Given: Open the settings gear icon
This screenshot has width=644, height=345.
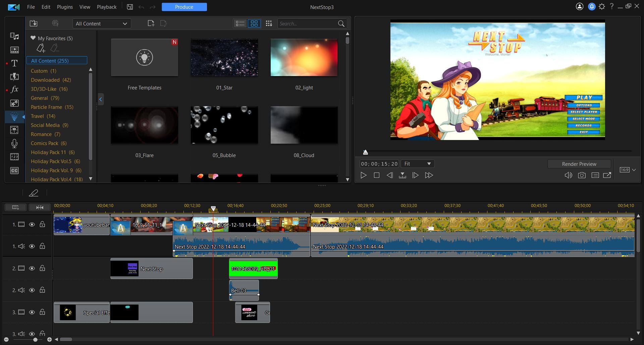Looking at the screenshot, I should pos(602,7).
